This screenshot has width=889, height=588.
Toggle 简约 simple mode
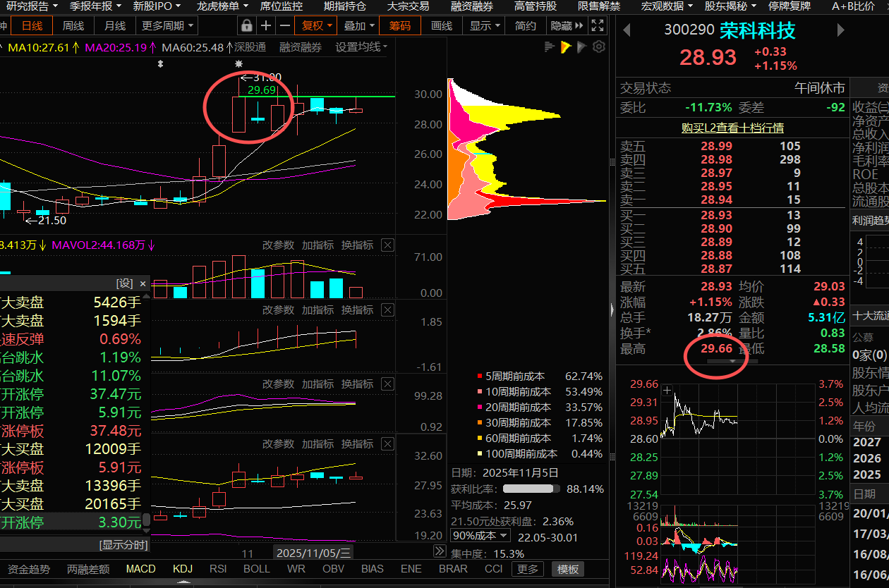(x=526, y=25)
